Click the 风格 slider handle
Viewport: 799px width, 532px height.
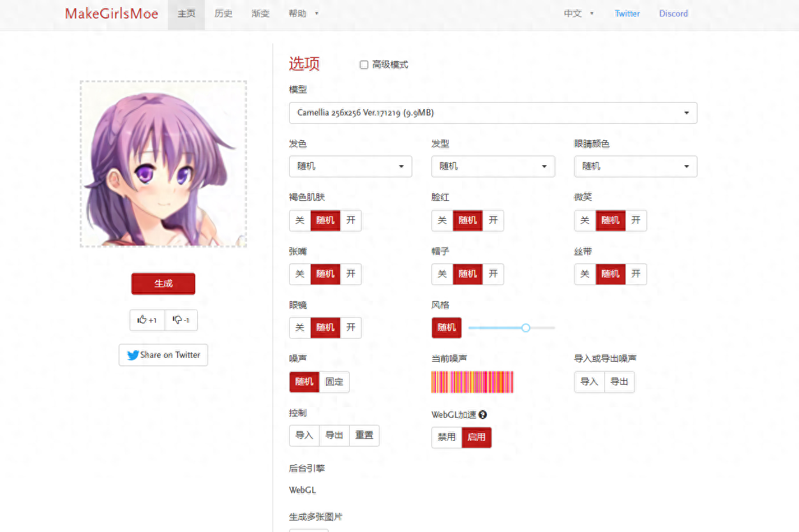(526, 328)
